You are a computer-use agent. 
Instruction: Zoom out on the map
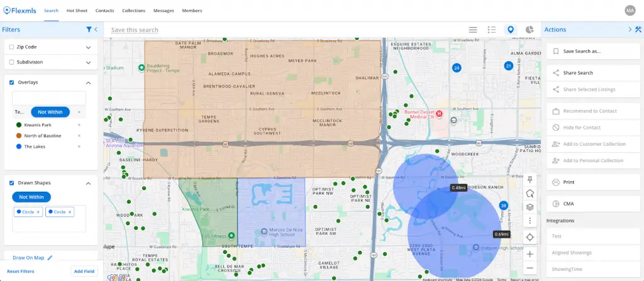[530, 268]
